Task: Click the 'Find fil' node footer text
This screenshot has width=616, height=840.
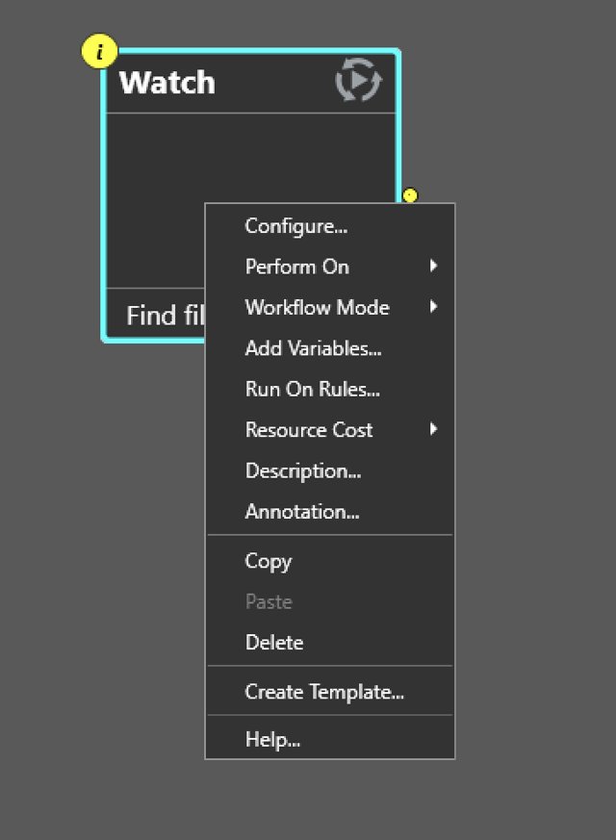Action: coord(165,315)
